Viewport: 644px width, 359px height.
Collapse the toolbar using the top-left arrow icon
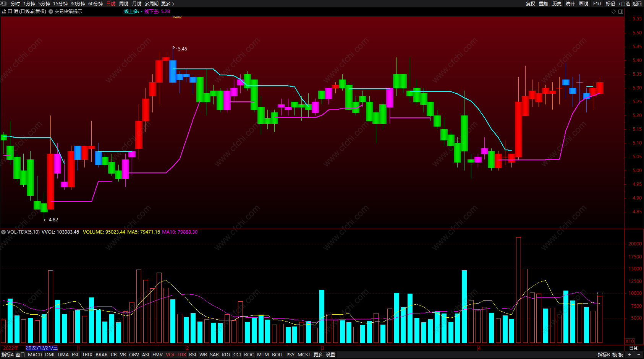(3, 3)
